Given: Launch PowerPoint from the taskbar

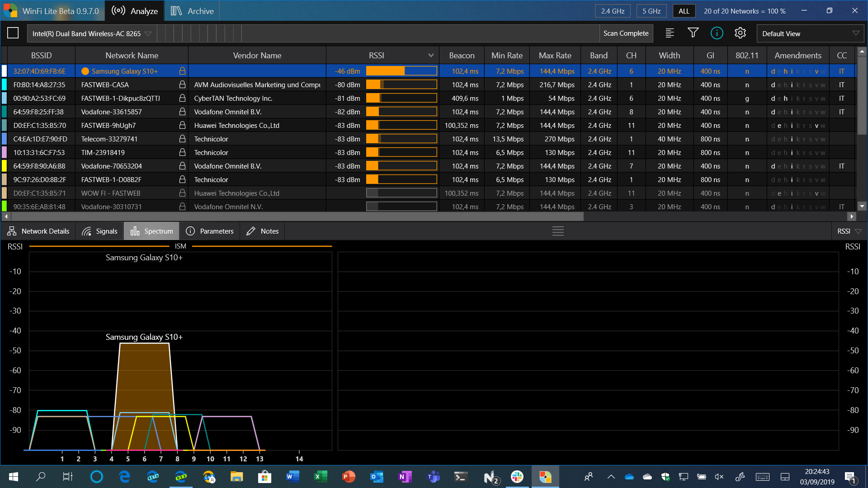Looking at the screenshot, I should (349, 477).
